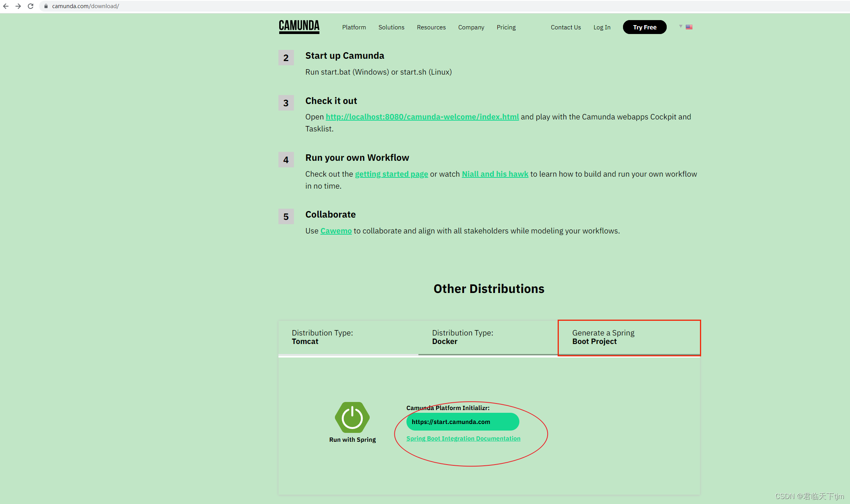This screenshot has width=850, height=504.
Task: Open the Cawemo link
Action: click(x=336, y=231)
